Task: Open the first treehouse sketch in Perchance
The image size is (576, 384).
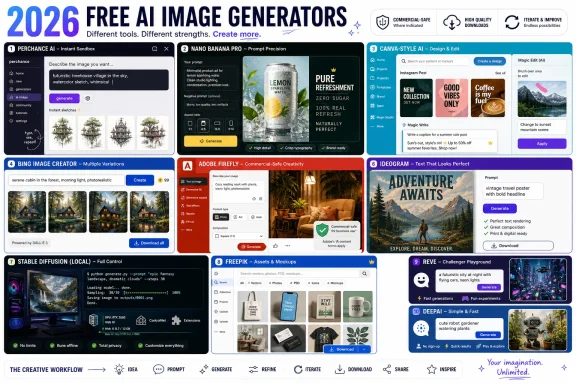Action: (62, 132)
